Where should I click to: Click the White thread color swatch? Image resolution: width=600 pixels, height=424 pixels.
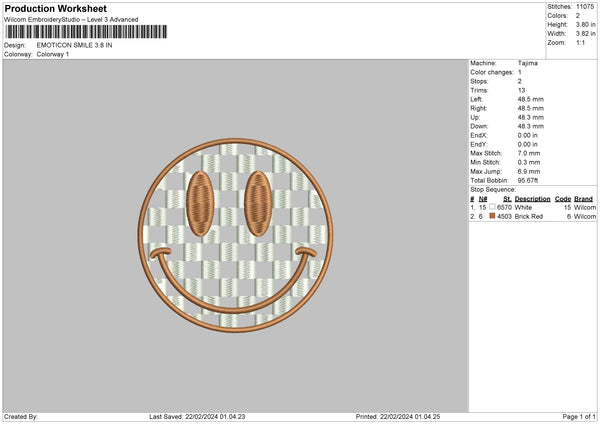click(490, 207)
